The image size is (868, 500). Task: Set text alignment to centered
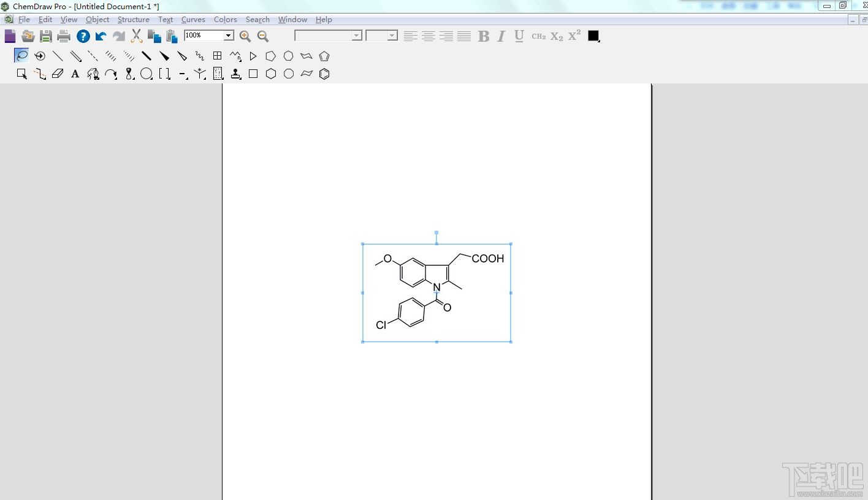[428, 36]
